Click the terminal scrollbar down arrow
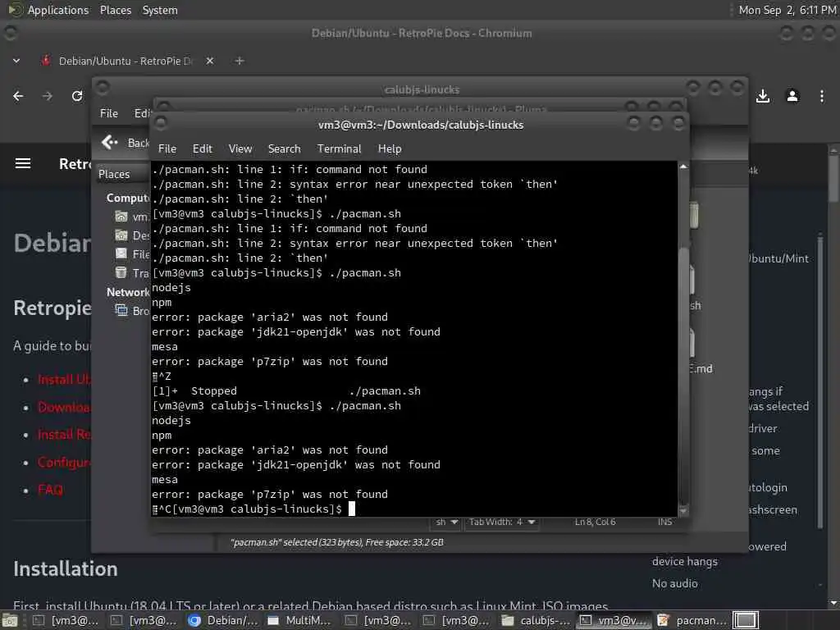 click(683, 512)
